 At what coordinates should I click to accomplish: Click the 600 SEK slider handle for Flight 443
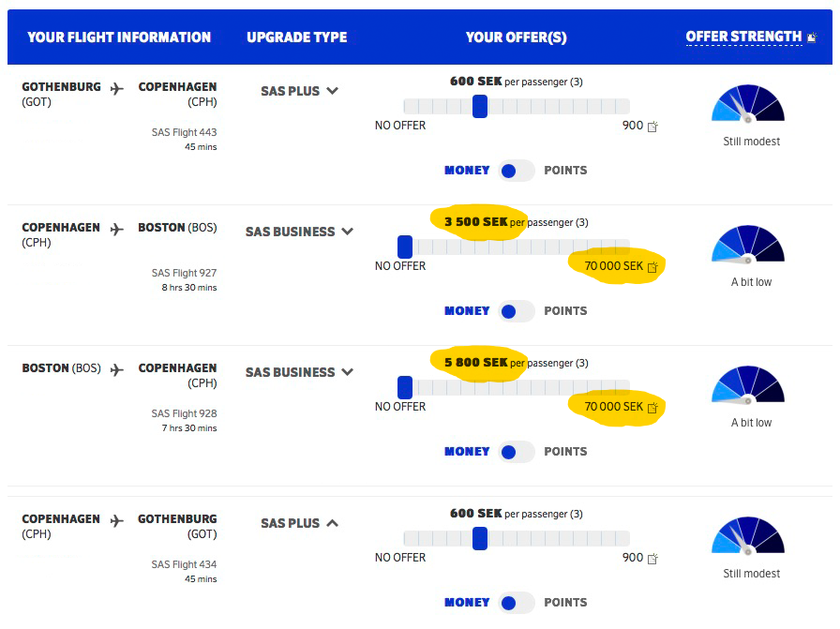click(x=480, y=107)
